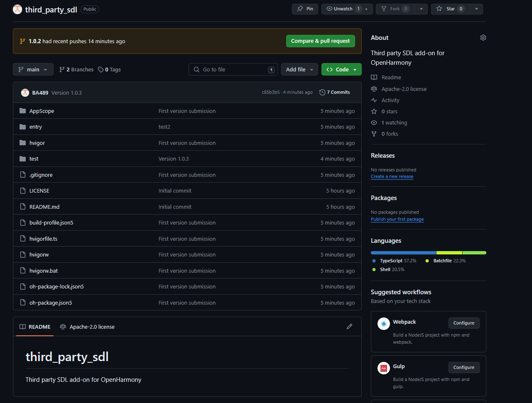
Task: Fork the repository
Action: click(x=395, y=9)
